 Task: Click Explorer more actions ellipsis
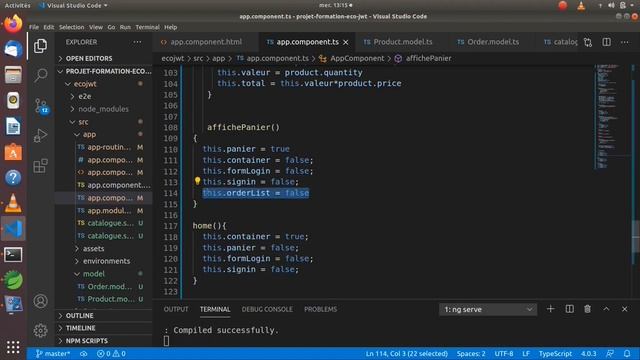[x=137, y=42]
